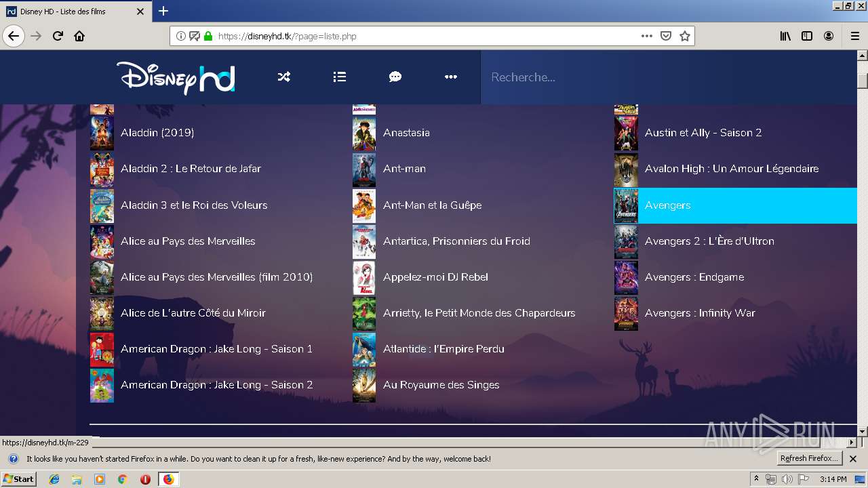Open a new browser tab
The height and width of the screenshot is (488, 868).
[163, 11]
